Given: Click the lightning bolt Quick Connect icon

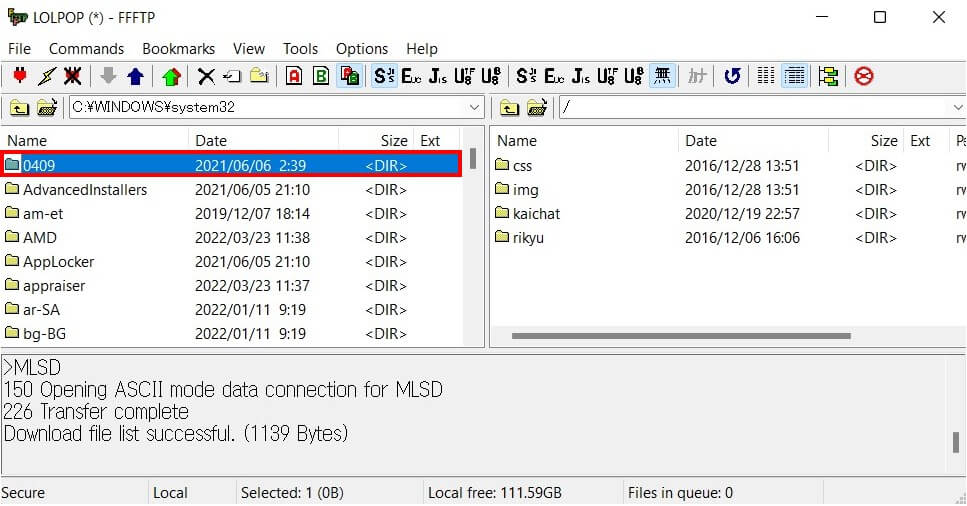Looking at the screenshot, I should [x=46, y=76].
